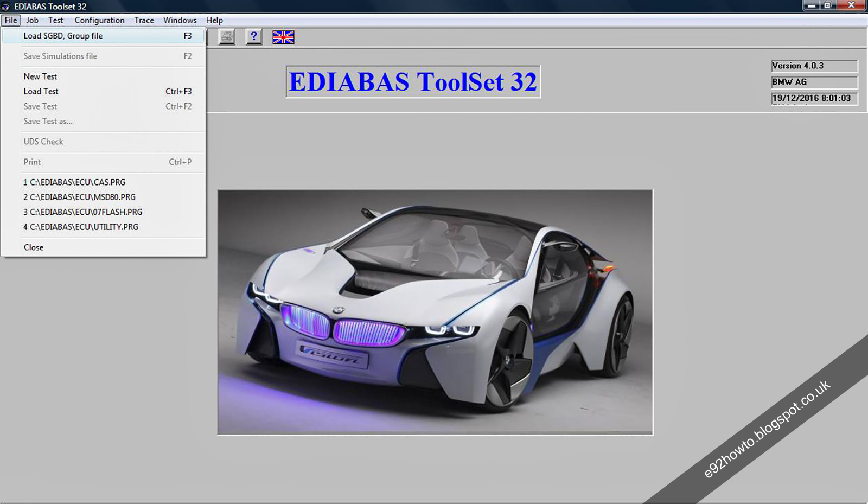Open the Configuration menu
The width and height of the screenshot is (868, 504).
pos(99,20)
